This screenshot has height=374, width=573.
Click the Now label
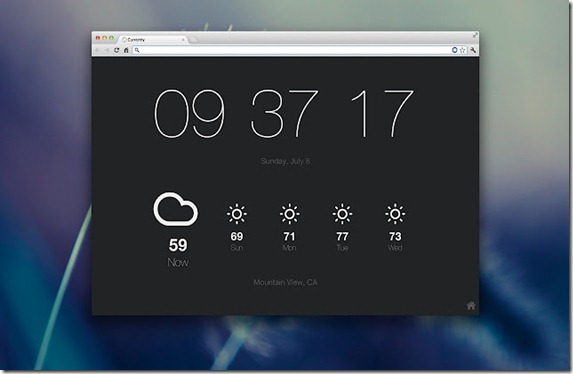[178, 262]
